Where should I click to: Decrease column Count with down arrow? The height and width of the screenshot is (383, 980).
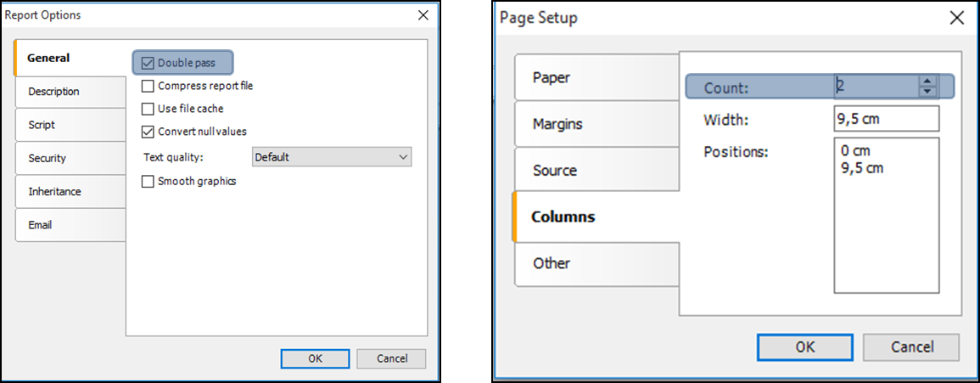coord(928,92)
